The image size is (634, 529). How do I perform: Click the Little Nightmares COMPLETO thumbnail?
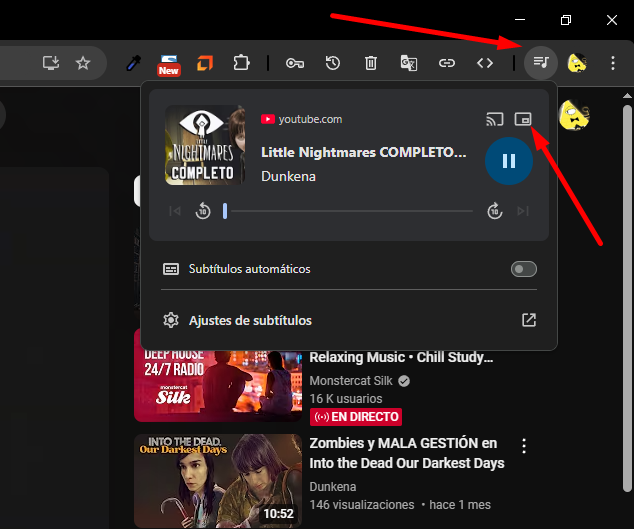coord(205,145)
